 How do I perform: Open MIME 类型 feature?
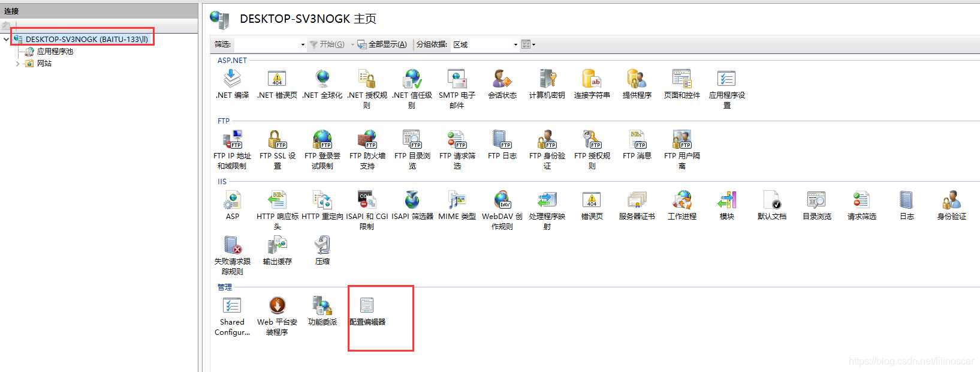[457, 205]
